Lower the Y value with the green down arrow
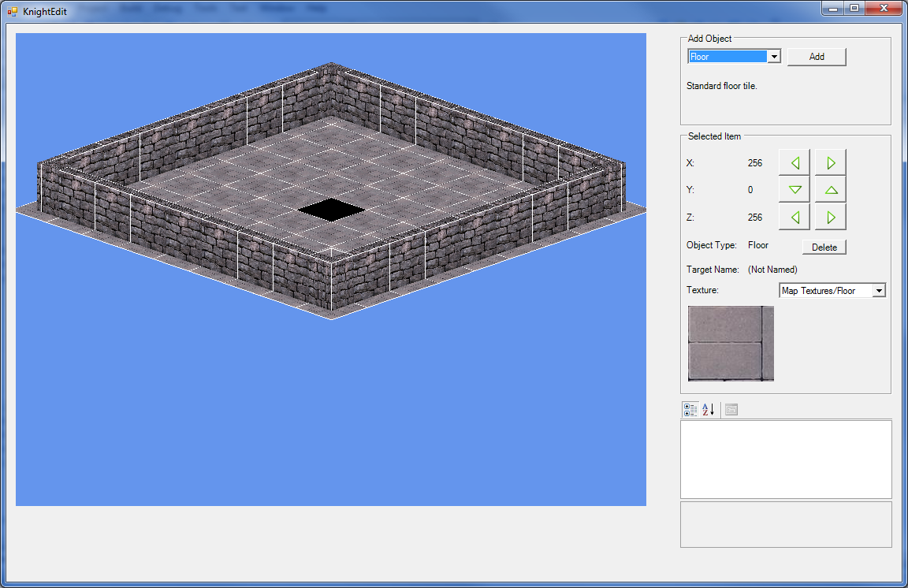908x588 pixels. click(794, 189)
